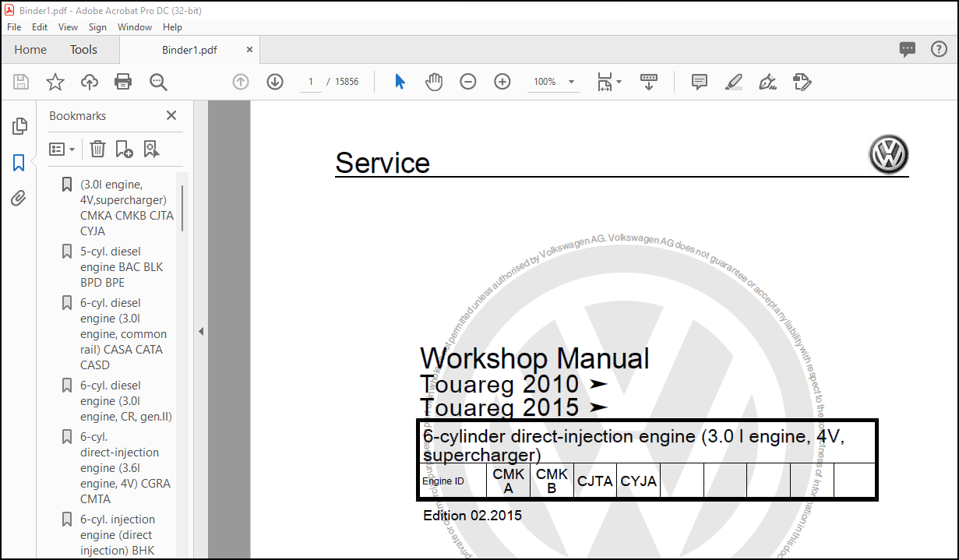Open the CMKA CMKB CJTA CYJA supercharger bookmark
The image size is (959, 560).
(126, 208)
